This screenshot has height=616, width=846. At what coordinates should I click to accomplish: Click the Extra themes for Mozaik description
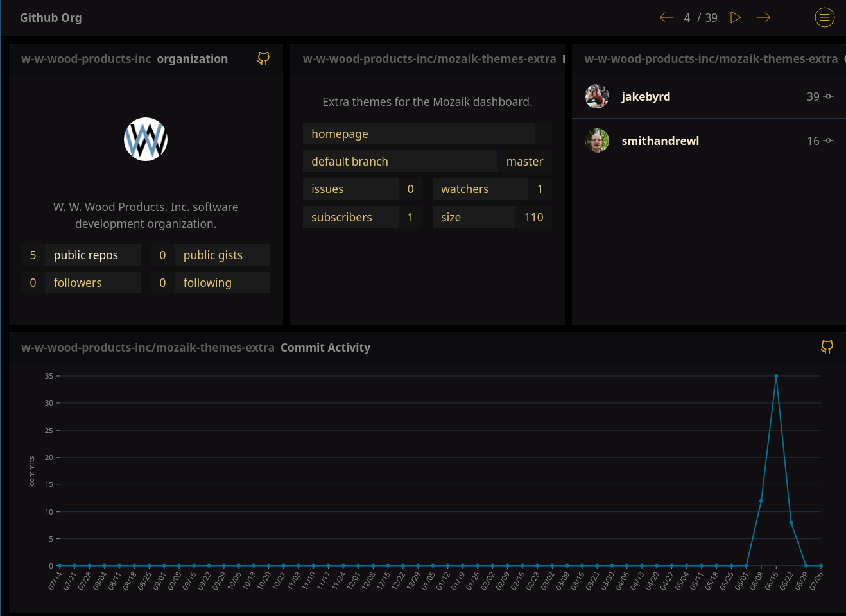pyautogui.click(x=427, y=101)
